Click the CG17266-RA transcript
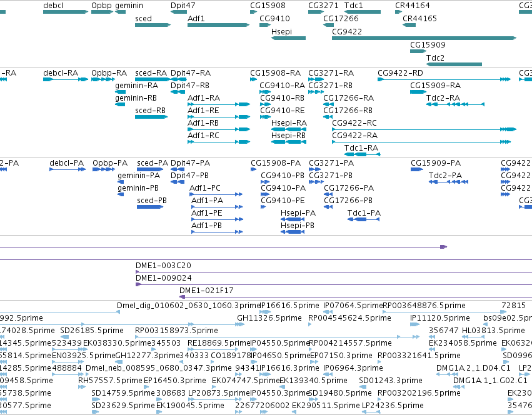This screenshot has height=415, width=532. click(x=328, y=104)
